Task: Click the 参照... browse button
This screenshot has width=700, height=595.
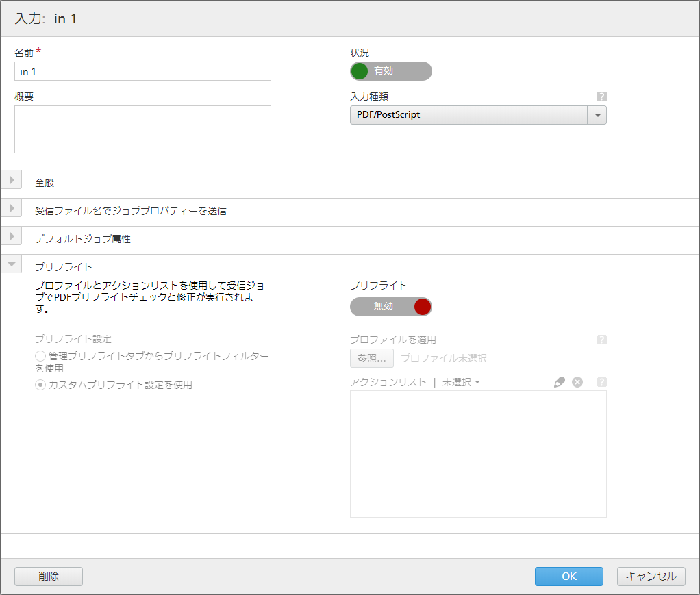Action: 371,358
